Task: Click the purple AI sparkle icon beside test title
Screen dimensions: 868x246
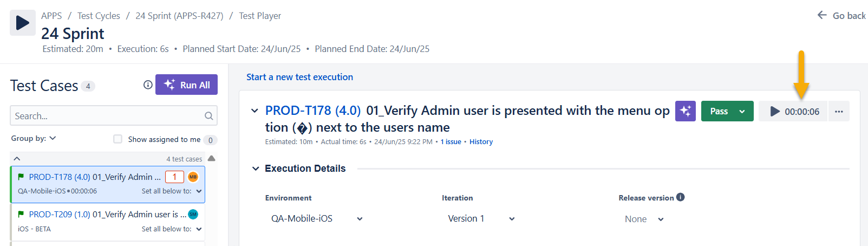Action: [x=685, y=111]
